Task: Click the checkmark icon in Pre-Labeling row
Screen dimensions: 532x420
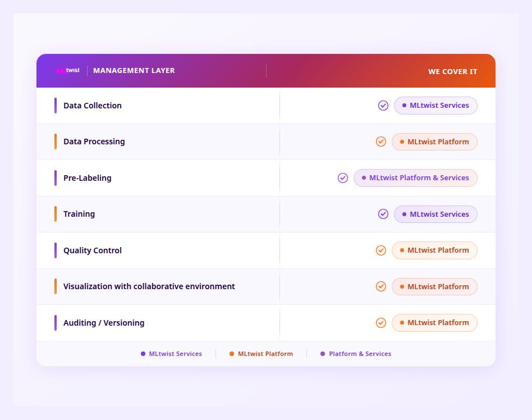Action: 343,178
